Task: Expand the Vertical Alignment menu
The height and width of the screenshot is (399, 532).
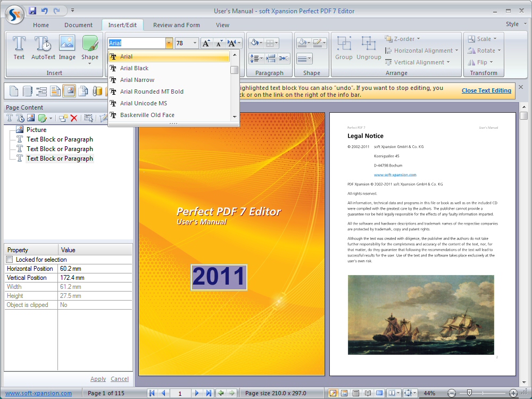Action: (417, 62)
